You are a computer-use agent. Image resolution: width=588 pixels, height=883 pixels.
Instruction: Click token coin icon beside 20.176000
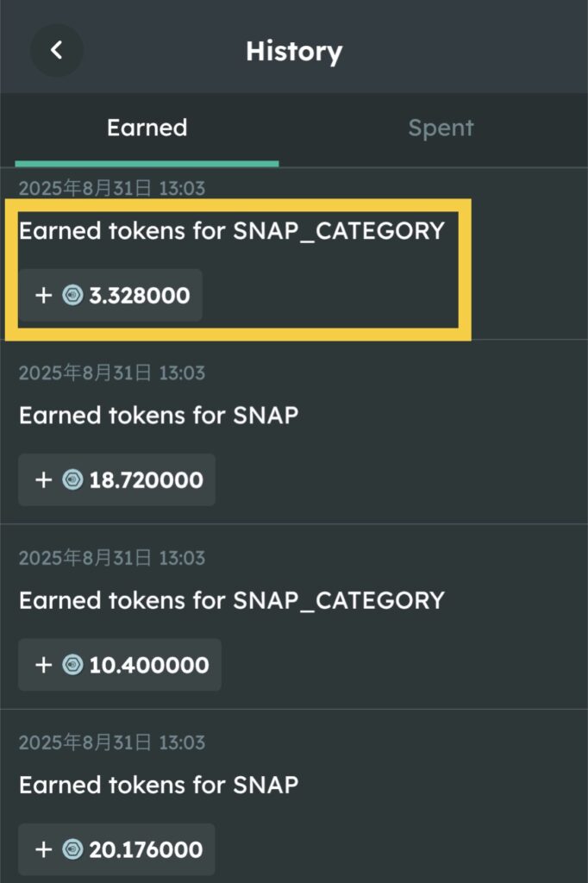click(x=72, y=849)
